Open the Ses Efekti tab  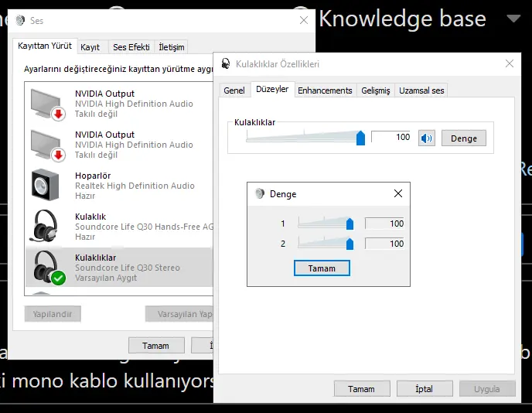[x=131, y=47]
